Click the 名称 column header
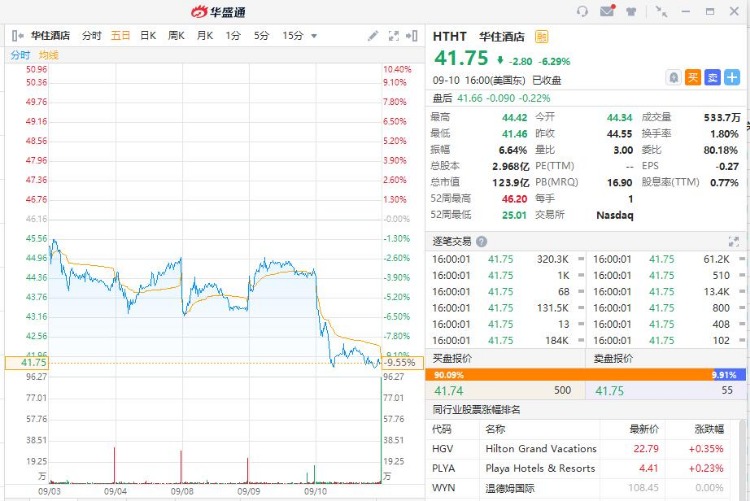750x501 pixels. coord(495,429)
